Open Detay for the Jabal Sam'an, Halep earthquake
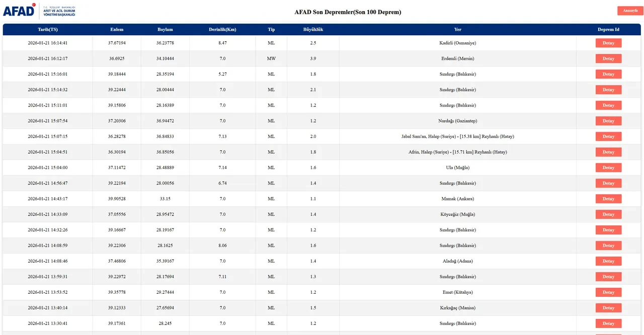644x335 pixels. click(x=608, y=136)
